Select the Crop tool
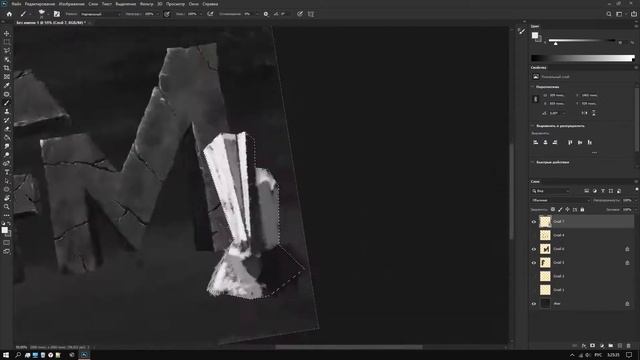640x360 pixels. click(x=7, y=68)
